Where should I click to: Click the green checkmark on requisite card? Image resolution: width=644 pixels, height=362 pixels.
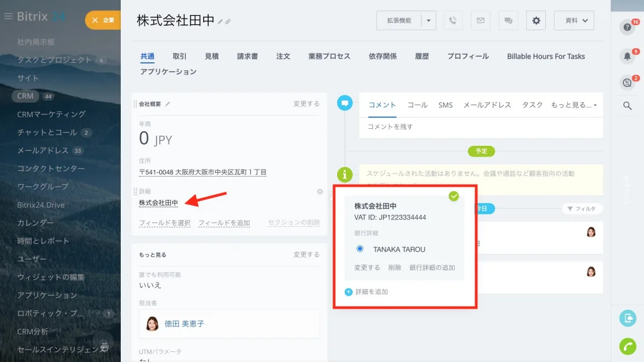click(x=454, y=196)
